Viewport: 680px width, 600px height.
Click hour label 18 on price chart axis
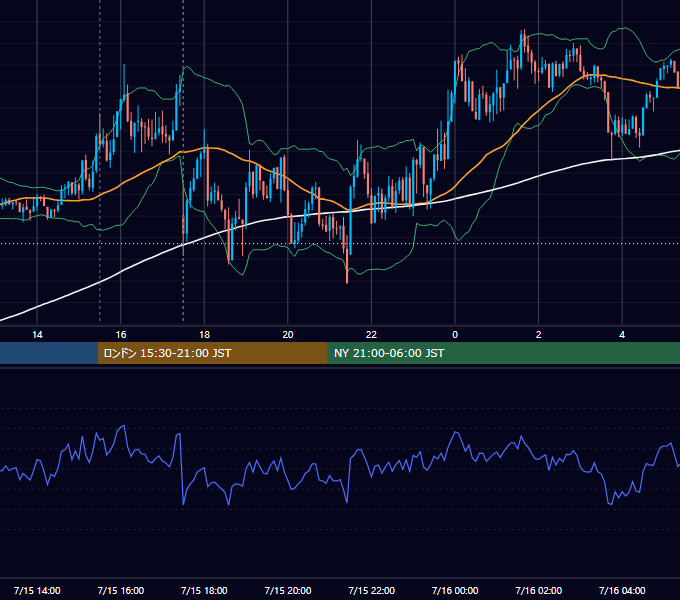click(204, 335)
